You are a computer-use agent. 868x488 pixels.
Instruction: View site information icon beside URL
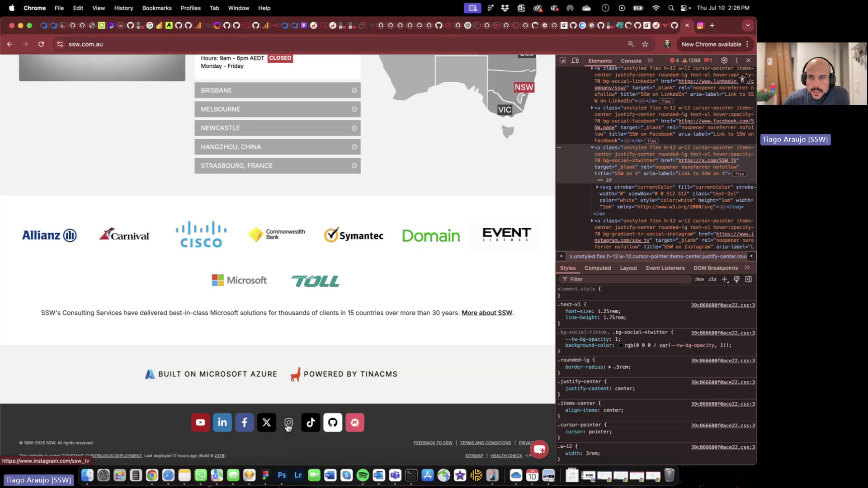click(60, 44)
